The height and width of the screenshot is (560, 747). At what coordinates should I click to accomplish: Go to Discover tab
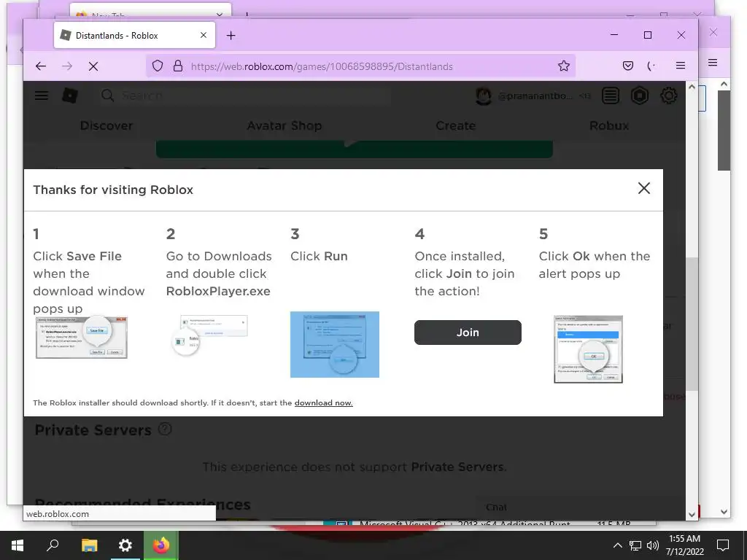[107, 125]
